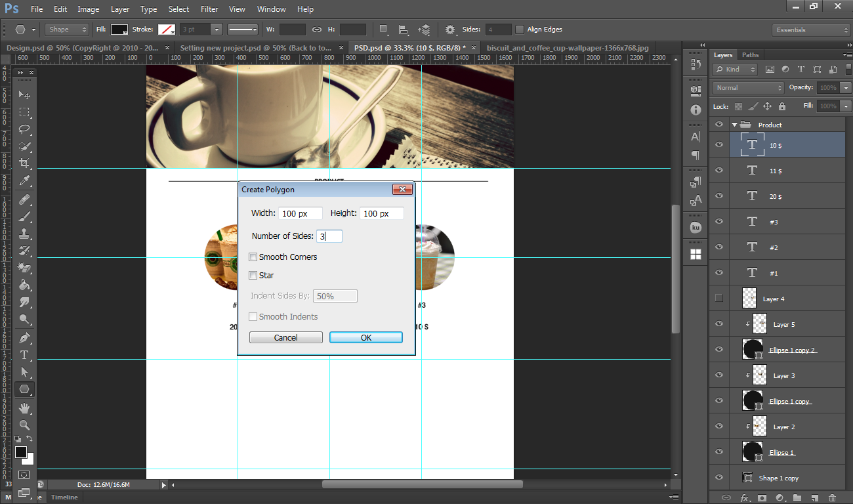Viewport: 853px width, 504px height.
Task: Show the hidden Layer 4
Action: [x=719, y=298]
